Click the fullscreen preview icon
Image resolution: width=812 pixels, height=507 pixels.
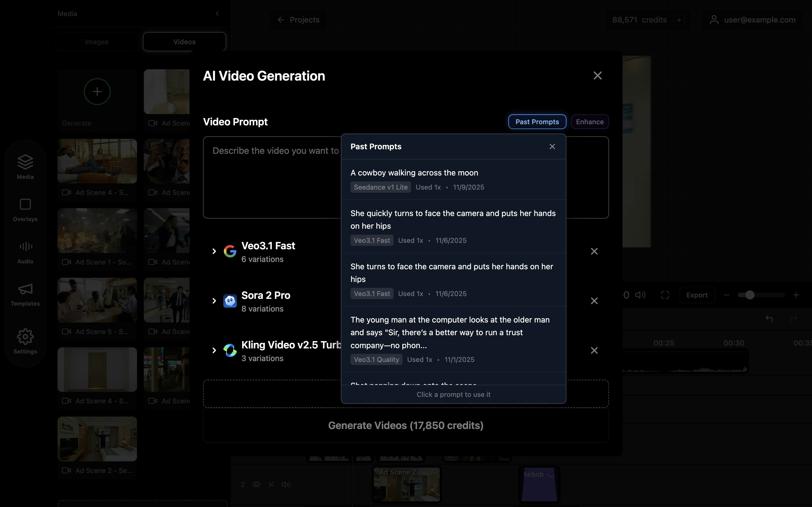[x=665, y=295]
